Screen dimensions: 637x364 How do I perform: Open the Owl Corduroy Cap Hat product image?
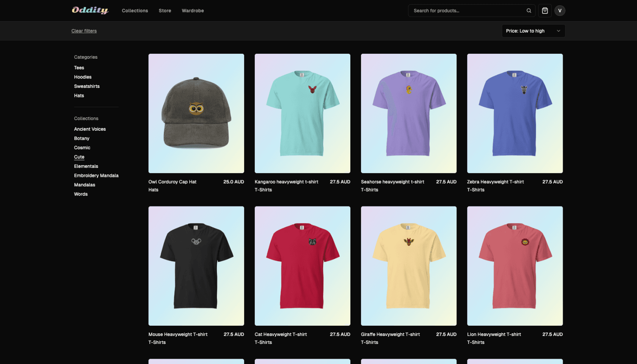[196, 113]
